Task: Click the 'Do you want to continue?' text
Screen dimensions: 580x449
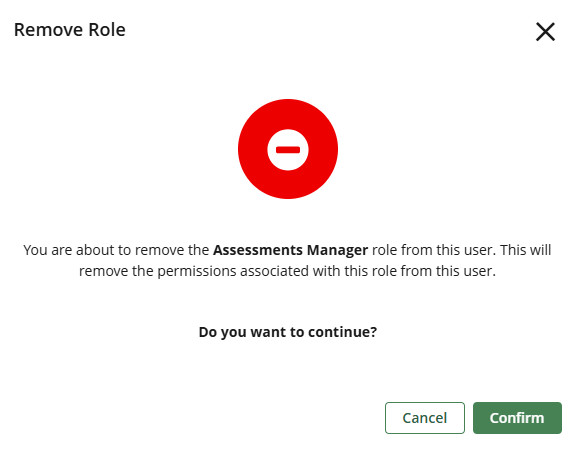Action: [288, 332]
